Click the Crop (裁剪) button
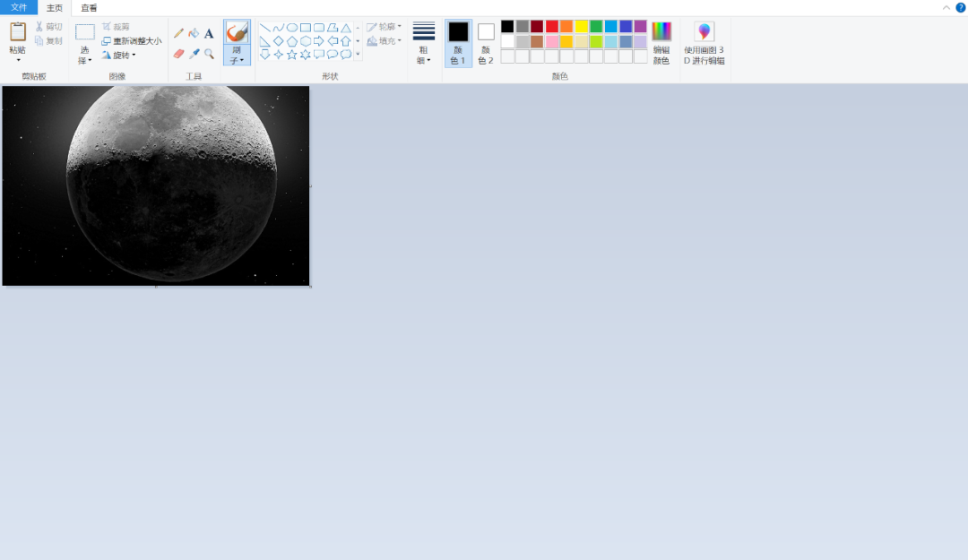Image resolution: width=968 pixels, height=560 pixels. point(116,27)
